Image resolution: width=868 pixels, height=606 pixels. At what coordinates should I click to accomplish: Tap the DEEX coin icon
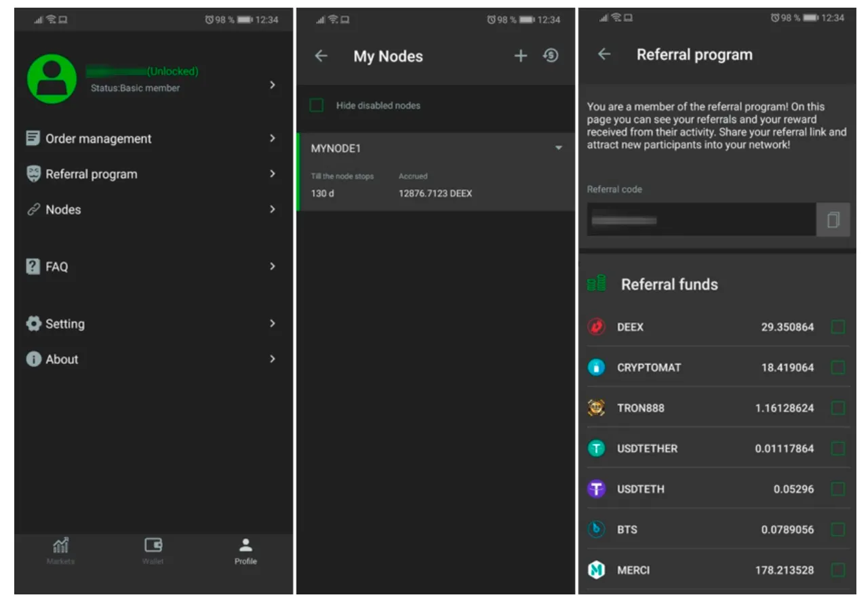[596, 327]
